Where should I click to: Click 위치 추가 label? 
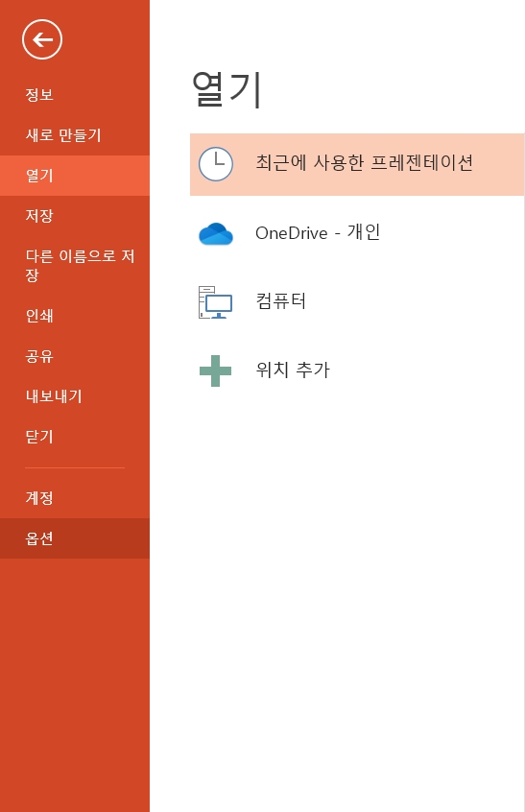pos(293,370)
